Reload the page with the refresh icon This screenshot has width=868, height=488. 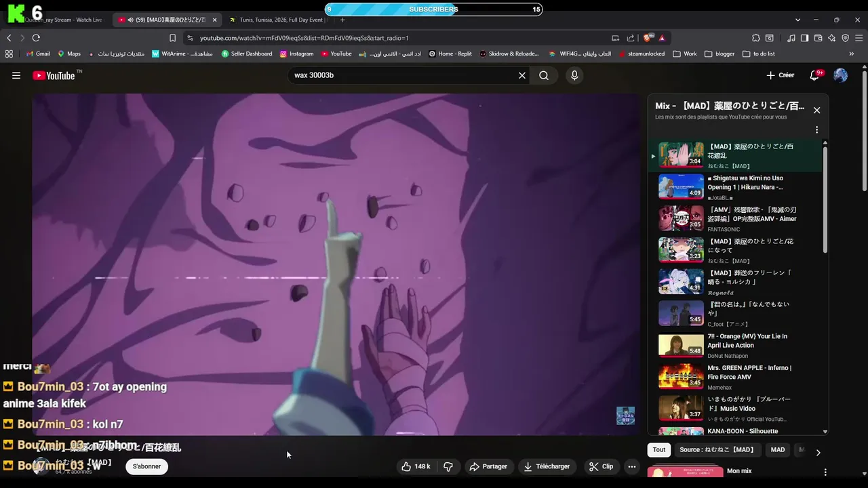(36, 38)
